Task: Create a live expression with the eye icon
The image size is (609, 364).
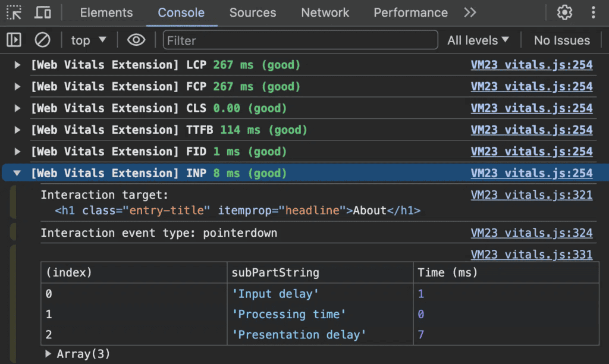Action: [136, 40]
